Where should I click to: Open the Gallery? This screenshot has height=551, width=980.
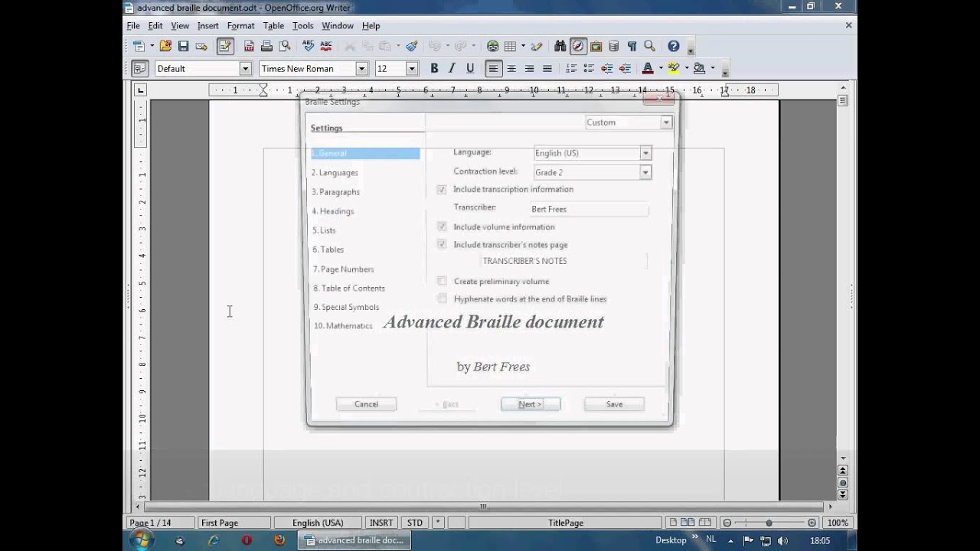coord(596,47)
